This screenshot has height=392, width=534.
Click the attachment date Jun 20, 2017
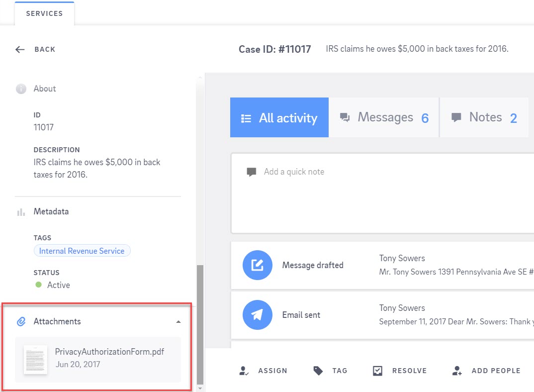click(78, 364)
